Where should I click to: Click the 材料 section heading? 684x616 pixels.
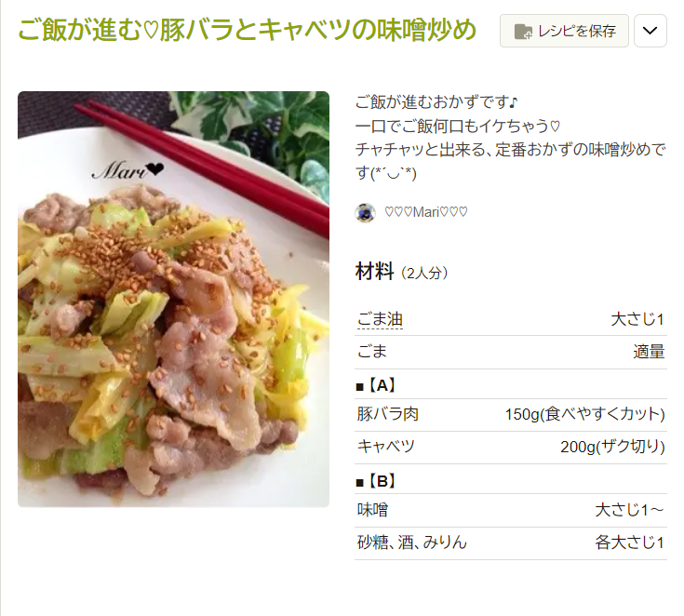[375, 272]
